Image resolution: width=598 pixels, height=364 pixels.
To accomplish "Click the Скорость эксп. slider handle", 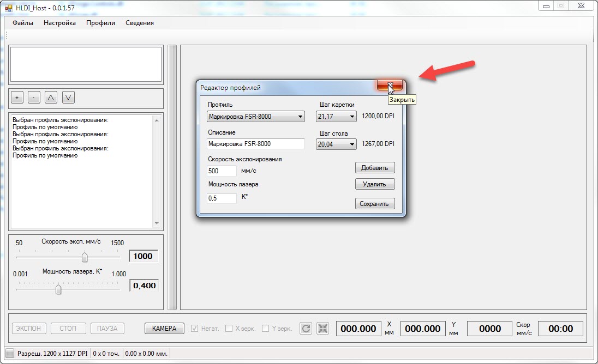I will [85, 257].
